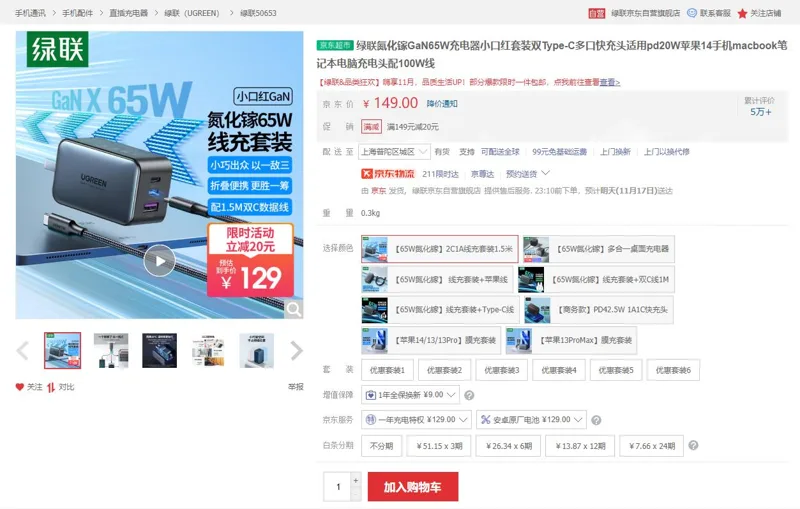The width and height of the screenshot is (800, 509).
Task: Show previous product thumbnails arrow
Action: pos(22,350)
